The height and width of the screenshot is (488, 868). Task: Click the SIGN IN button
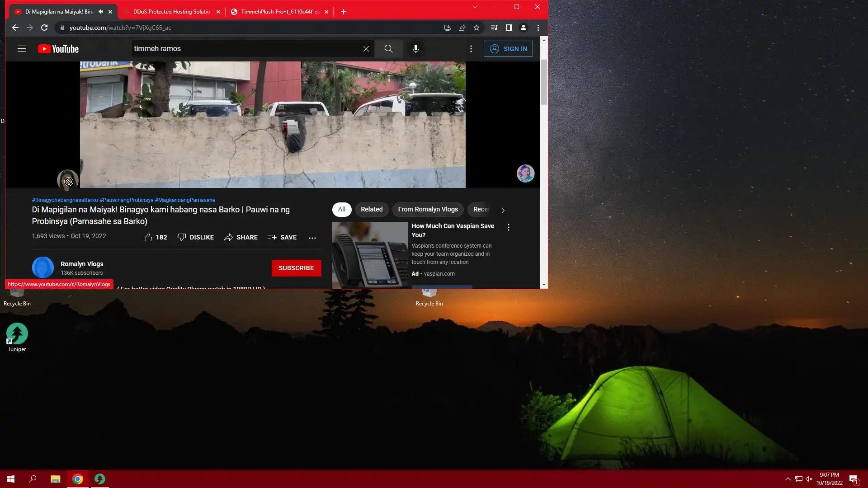click(x=508, y=49)
